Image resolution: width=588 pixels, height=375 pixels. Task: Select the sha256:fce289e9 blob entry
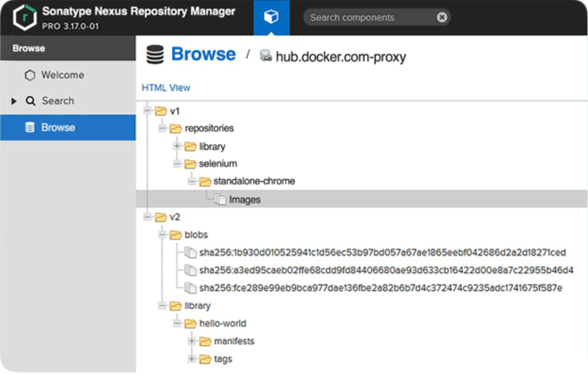381,288
